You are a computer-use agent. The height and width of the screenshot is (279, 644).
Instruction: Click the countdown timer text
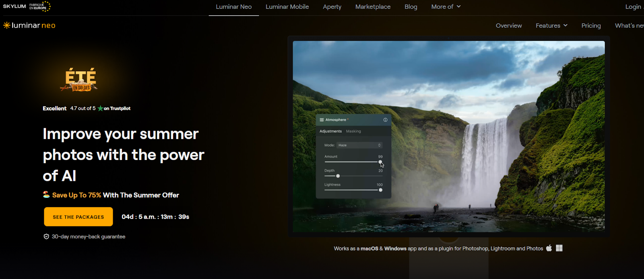pyautogui.click(x=155, y=217)
